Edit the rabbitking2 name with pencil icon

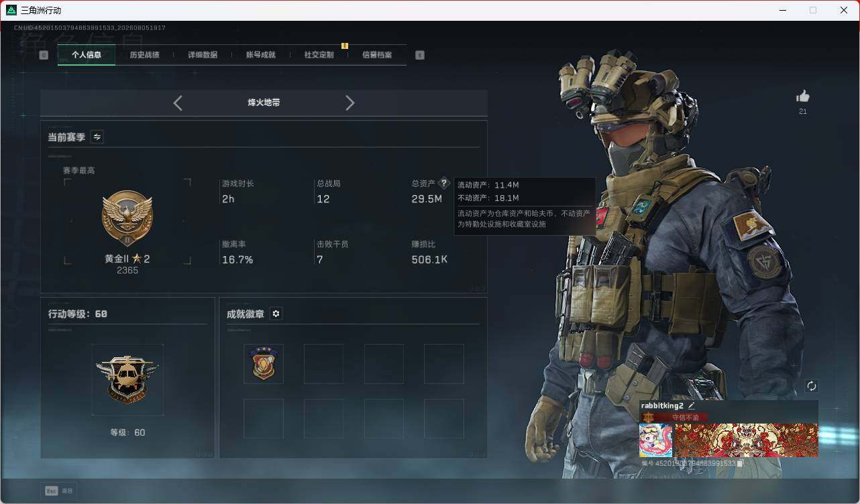[x=691, y=405]
